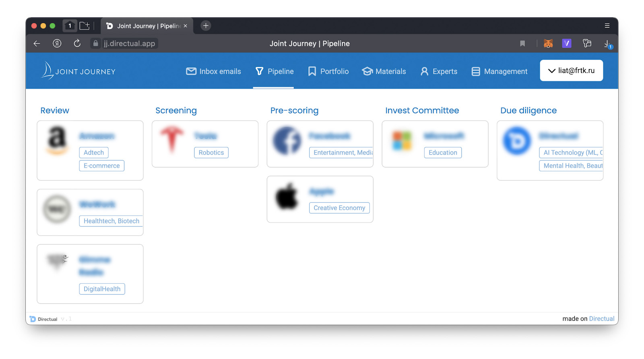
Task: Close the Joint Journey Pipeline tab
Action: (186, 26)
